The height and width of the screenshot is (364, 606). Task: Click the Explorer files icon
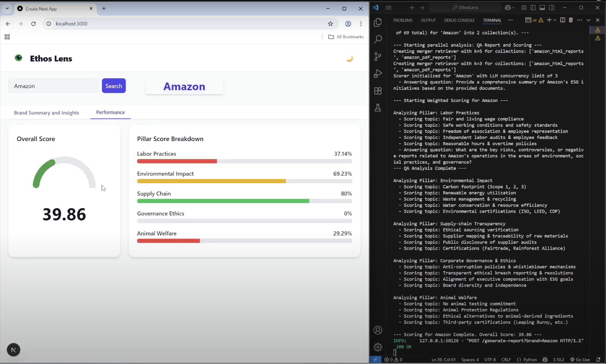(377, 22)
